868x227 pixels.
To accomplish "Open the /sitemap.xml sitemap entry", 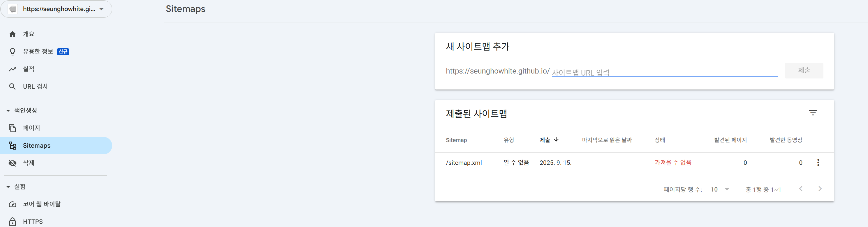I will tap(464, 163).
